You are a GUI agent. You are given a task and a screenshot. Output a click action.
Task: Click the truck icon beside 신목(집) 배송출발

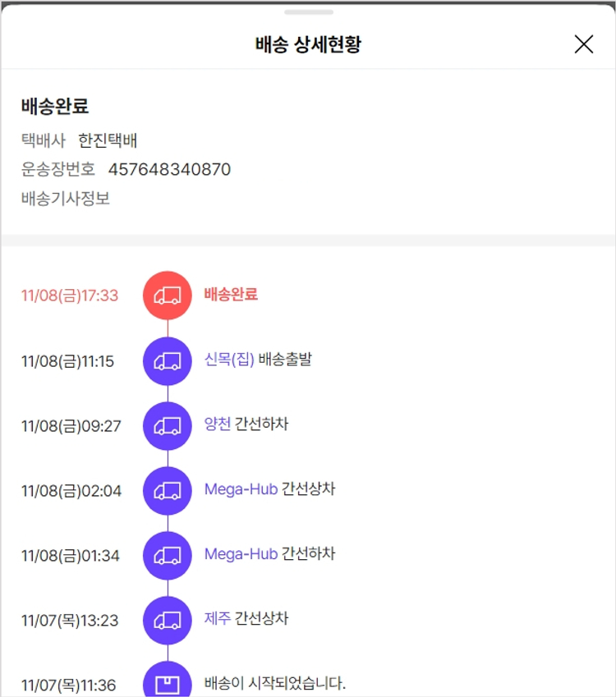tap(168, 360)
